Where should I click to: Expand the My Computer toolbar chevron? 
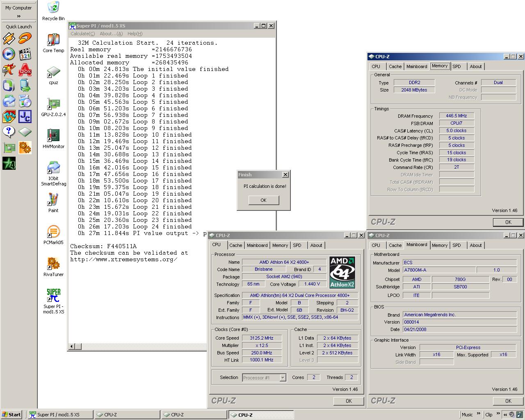[18, 16]
